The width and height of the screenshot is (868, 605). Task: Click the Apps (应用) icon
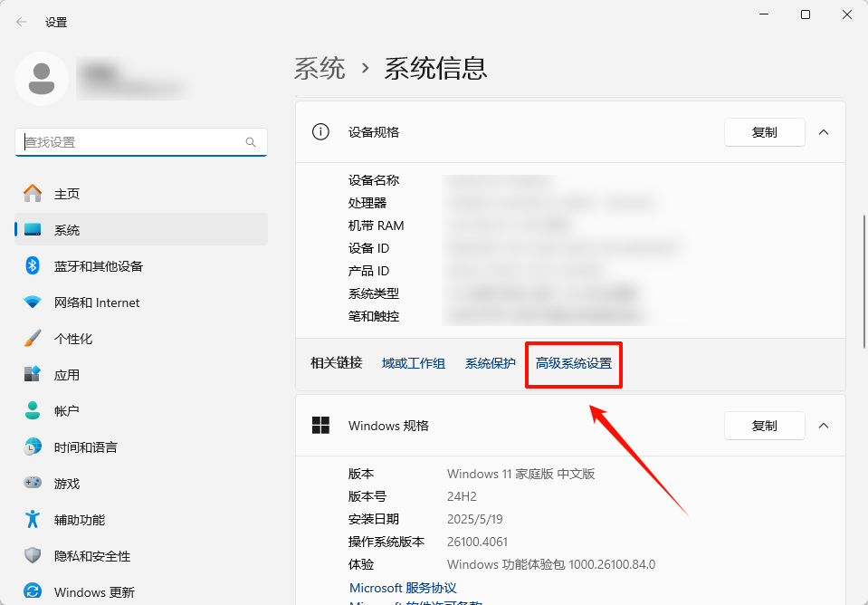[33, 374]
